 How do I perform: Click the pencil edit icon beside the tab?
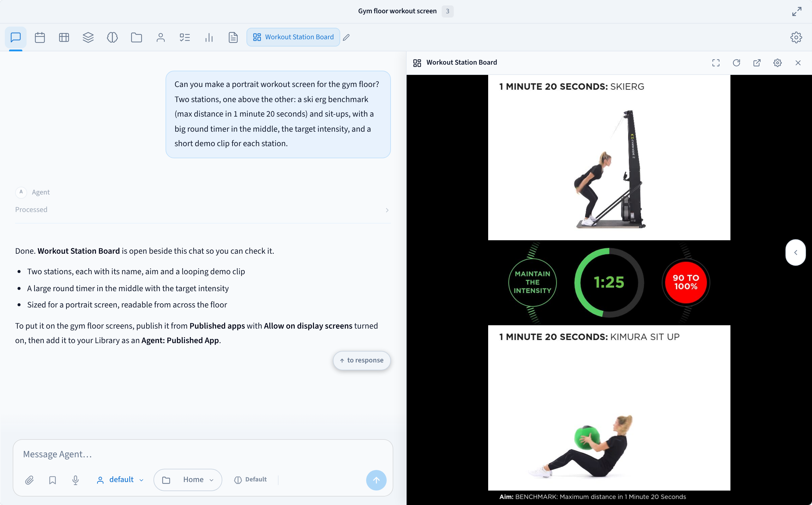coord(346,37)
